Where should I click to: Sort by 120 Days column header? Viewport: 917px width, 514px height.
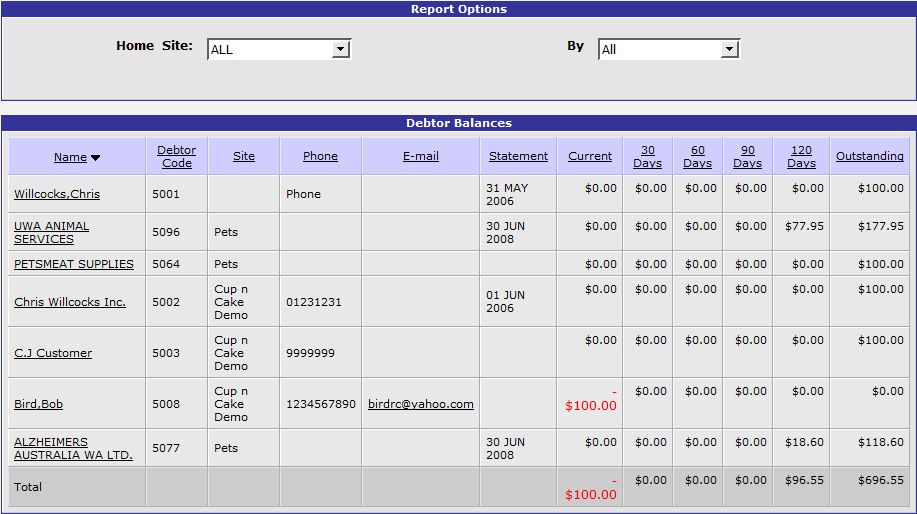pos(801,156)
